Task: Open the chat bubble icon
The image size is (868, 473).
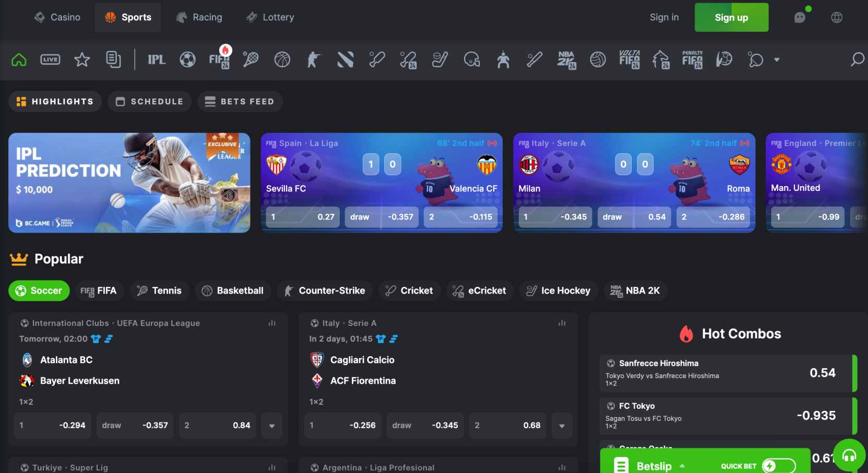Action: pyautogui.click(x=800, y=17)
